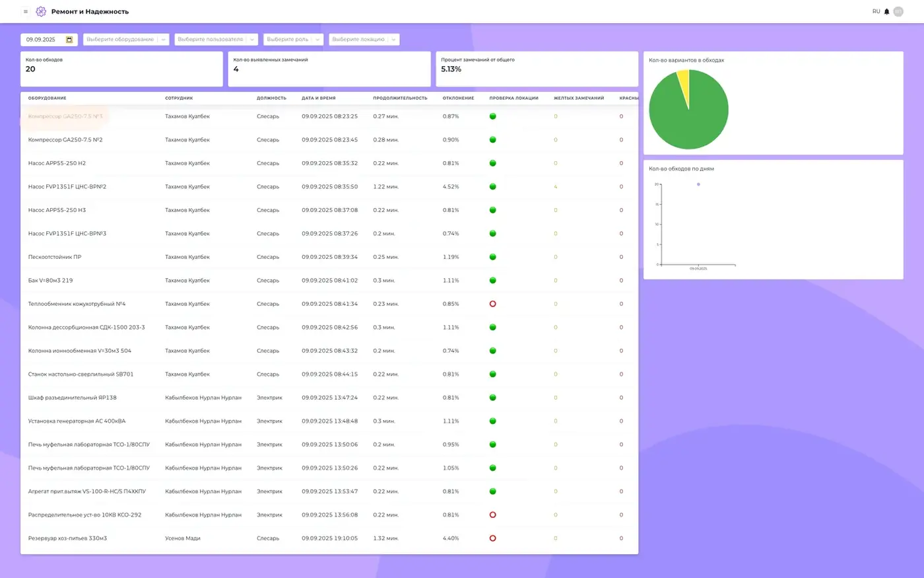Open the notifications bell
The width and height of the screenshot is (924, 578).
pyautogui.click(x=886, y=11)
